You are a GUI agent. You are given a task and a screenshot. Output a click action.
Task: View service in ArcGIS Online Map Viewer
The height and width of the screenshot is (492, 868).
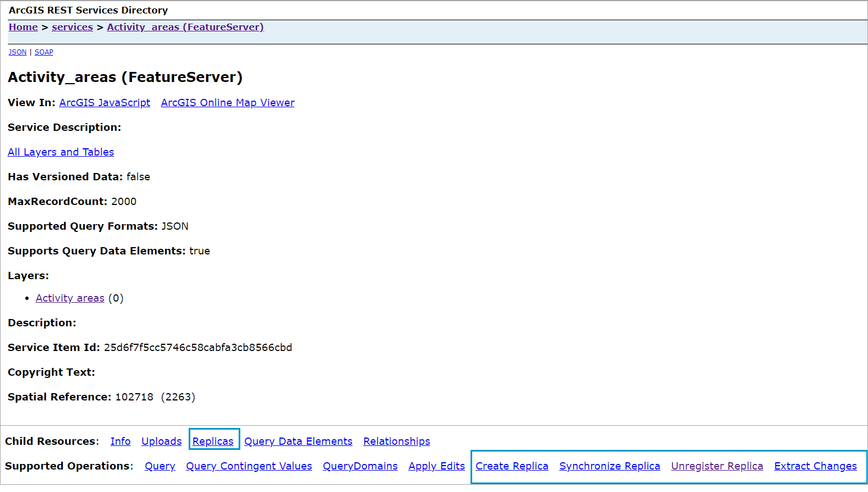pyautogui.click(x=227, y=102)
